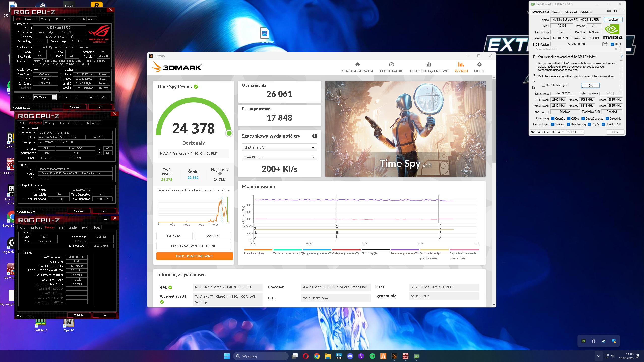Open Socket #1 selection dropdown in CPU-Z
The height and width of the screenshot is (362, 644).
pos(45,97)
